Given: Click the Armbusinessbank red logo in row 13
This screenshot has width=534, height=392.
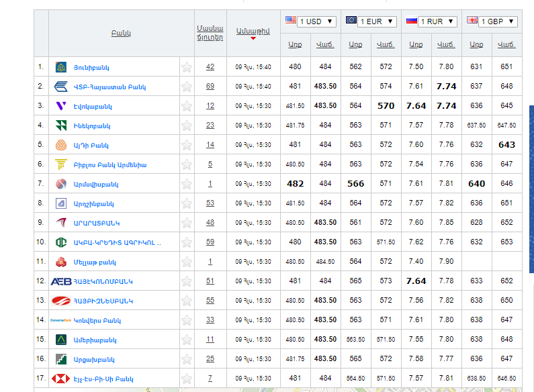Looking at the screenshot, I should [x=61, y=301].
